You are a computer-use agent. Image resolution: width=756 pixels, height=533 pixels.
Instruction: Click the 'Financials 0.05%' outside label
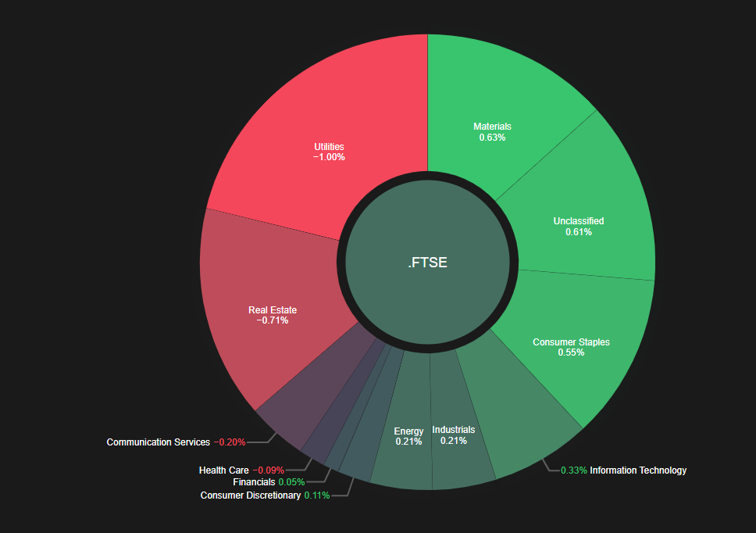click(x=269, y=482)
